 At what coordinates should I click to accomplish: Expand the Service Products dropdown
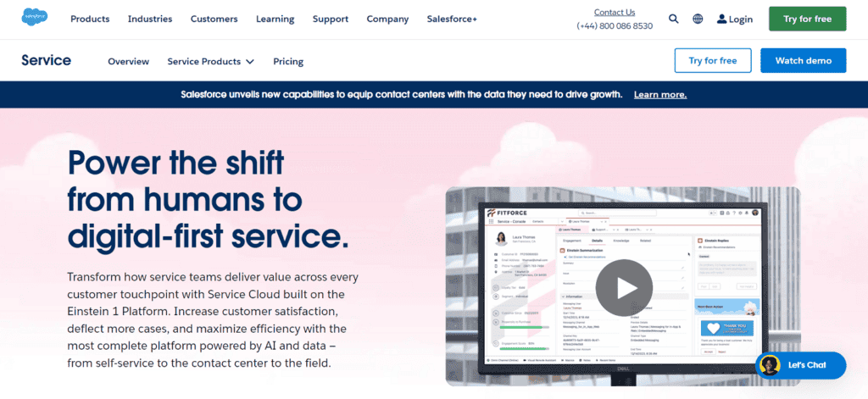click(211, 62)
